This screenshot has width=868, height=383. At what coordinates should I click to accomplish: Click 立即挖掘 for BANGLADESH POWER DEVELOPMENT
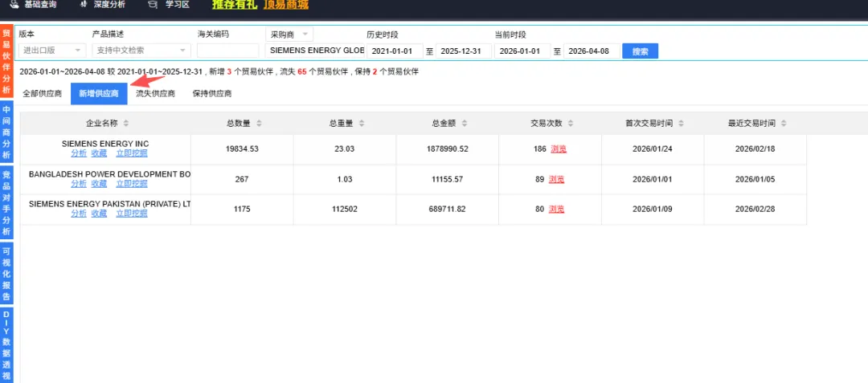pyautogui.click(x=132, y=184)
